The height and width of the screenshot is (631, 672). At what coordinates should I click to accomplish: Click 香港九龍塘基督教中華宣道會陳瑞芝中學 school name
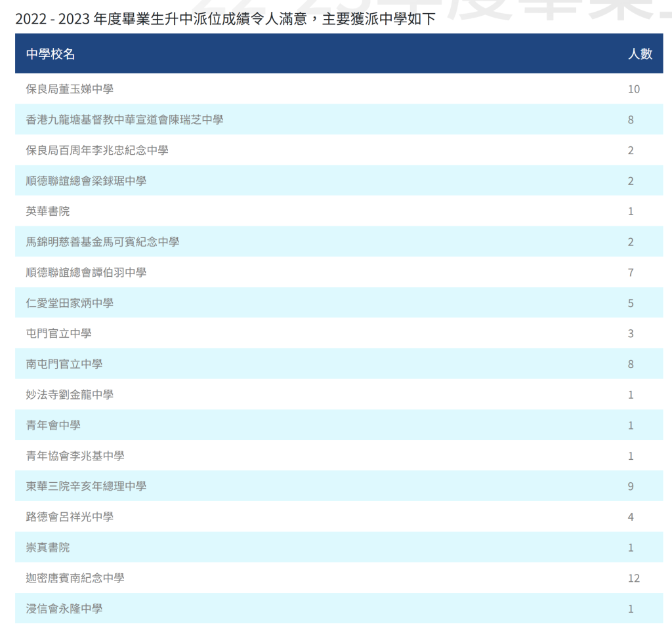click(x=125, y=119)
